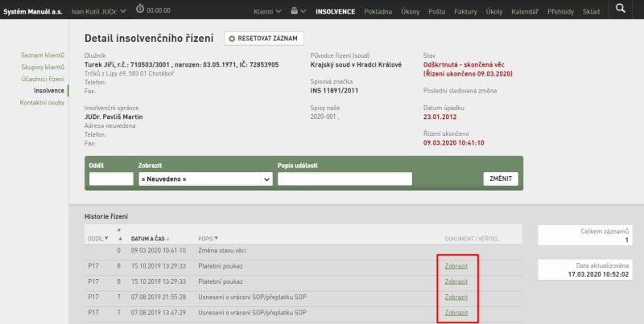Open the Kalendář menu item
Image resolution: width=644 pixels, height=324 pixels.
pyautogui.click(x=525, y=11)
